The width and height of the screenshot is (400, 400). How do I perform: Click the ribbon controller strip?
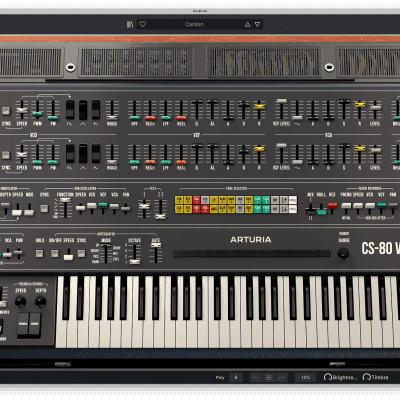click(252, 254)
